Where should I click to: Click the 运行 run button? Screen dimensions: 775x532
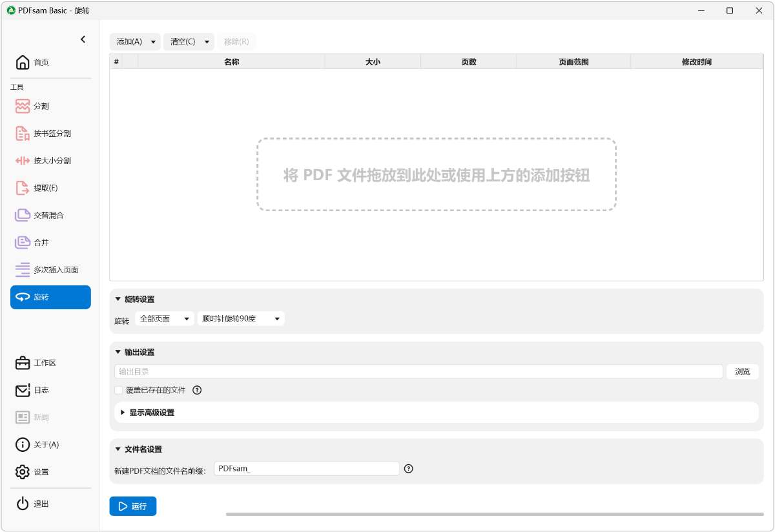133,506
